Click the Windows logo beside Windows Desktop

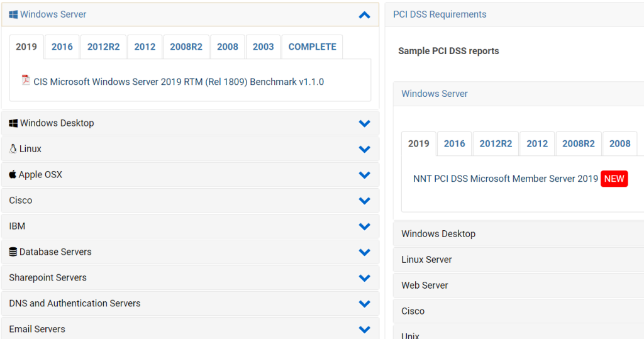(13, 123)
